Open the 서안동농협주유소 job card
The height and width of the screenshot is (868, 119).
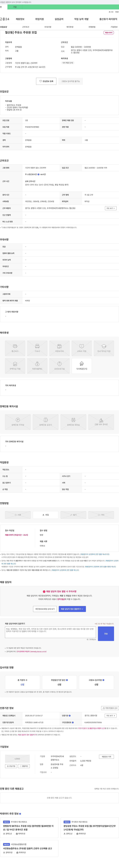pyautogui.click(x=29, y=848)
